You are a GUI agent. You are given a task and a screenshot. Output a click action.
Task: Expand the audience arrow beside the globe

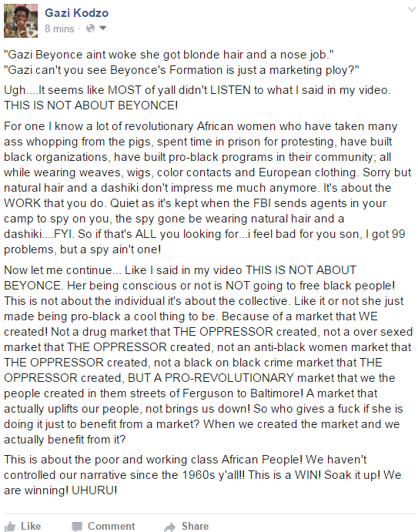tap(102, 28)
